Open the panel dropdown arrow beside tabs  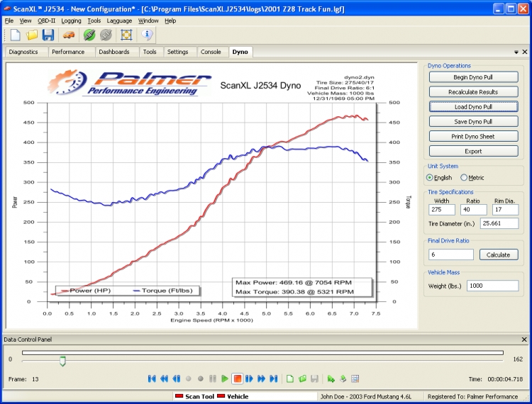click(x=516, y=52)
